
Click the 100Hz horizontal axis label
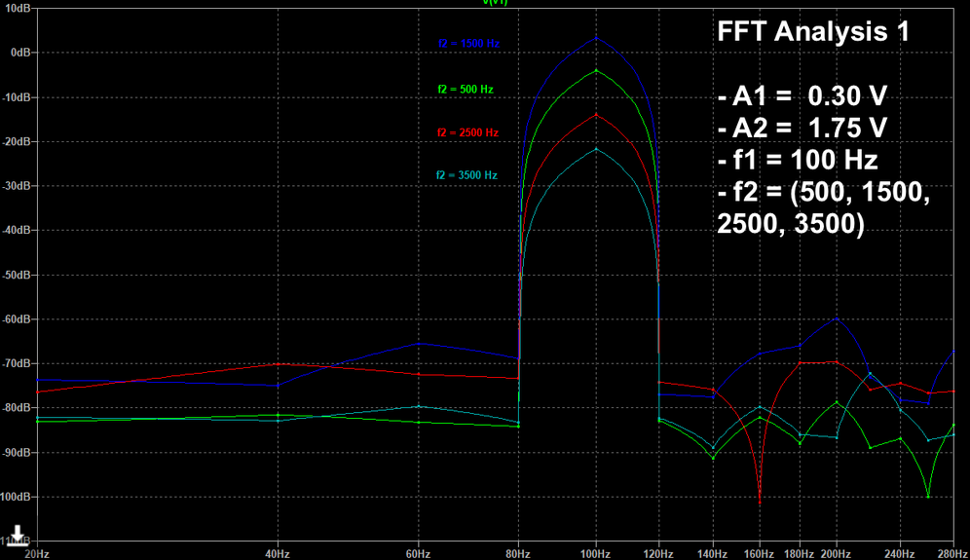596,554
